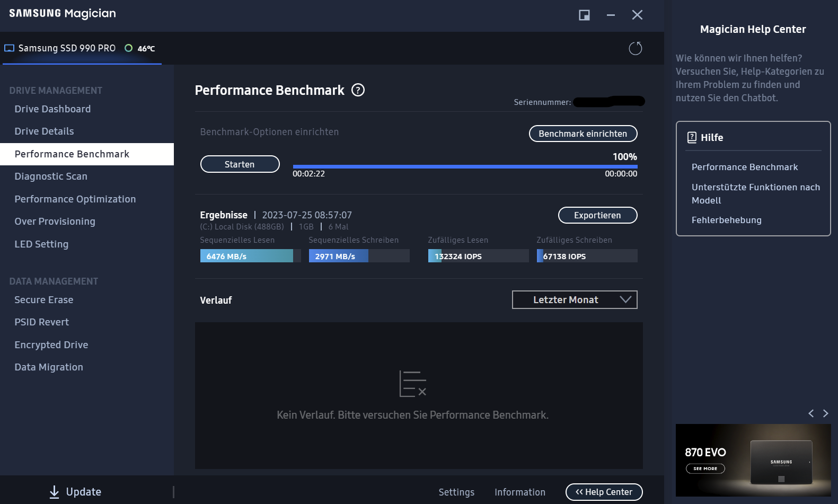Open PSID Revert page

click(42, 322)
